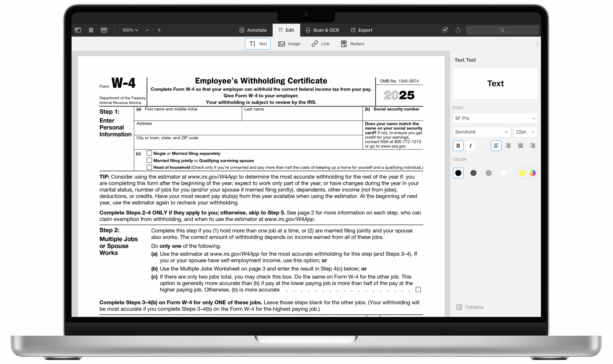Open the page thumbnails grid view

91,30
